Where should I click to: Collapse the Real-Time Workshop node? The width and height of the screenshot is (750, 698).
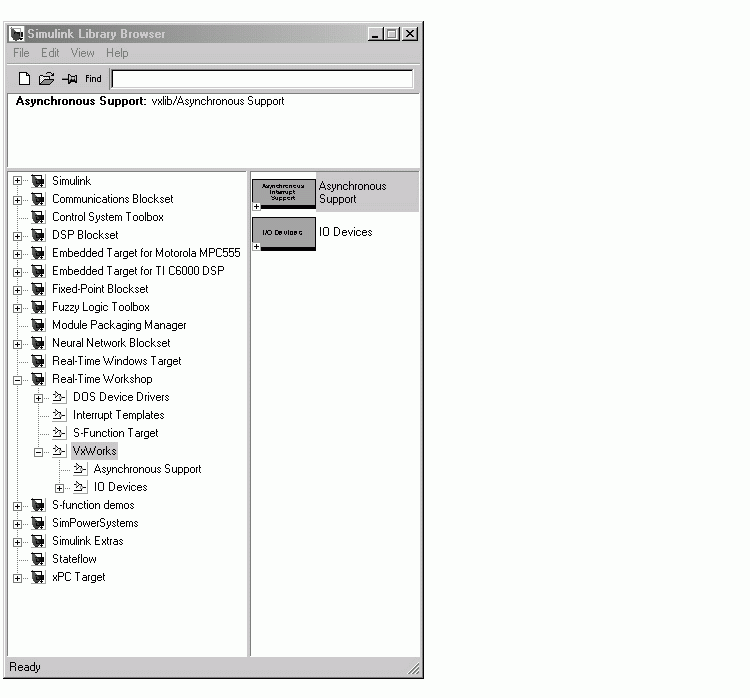point(17,380)
